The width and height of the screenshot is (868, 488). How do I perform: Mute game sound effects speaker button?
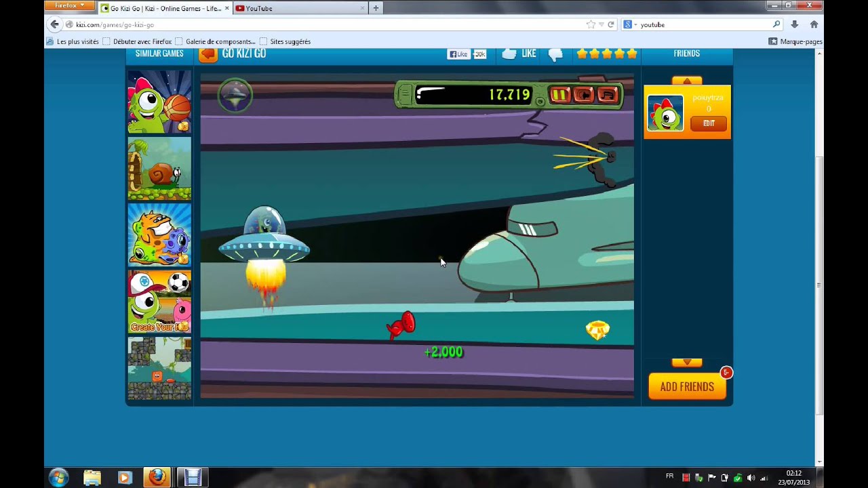[x=584, y=95]
